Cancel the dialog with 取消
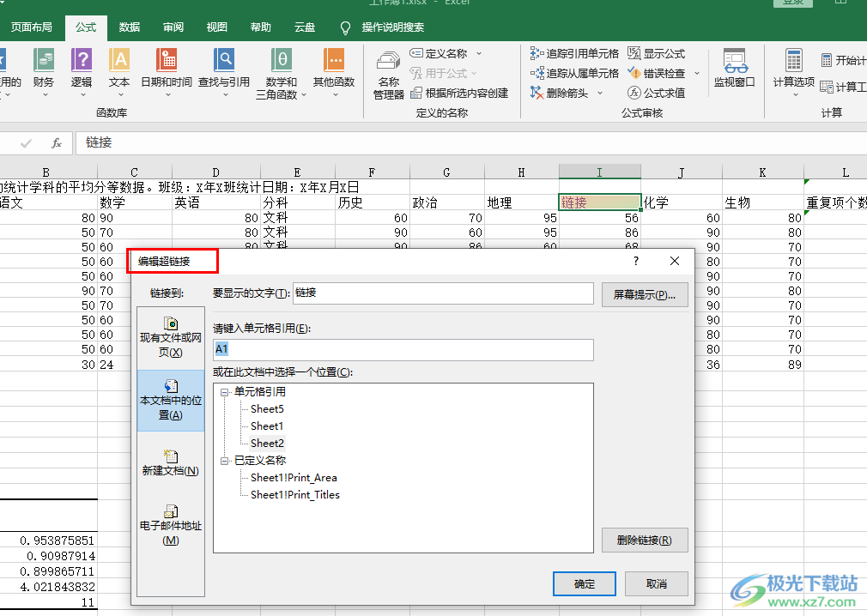This screenshot has width=867, height=616. [x=657, y=584]
